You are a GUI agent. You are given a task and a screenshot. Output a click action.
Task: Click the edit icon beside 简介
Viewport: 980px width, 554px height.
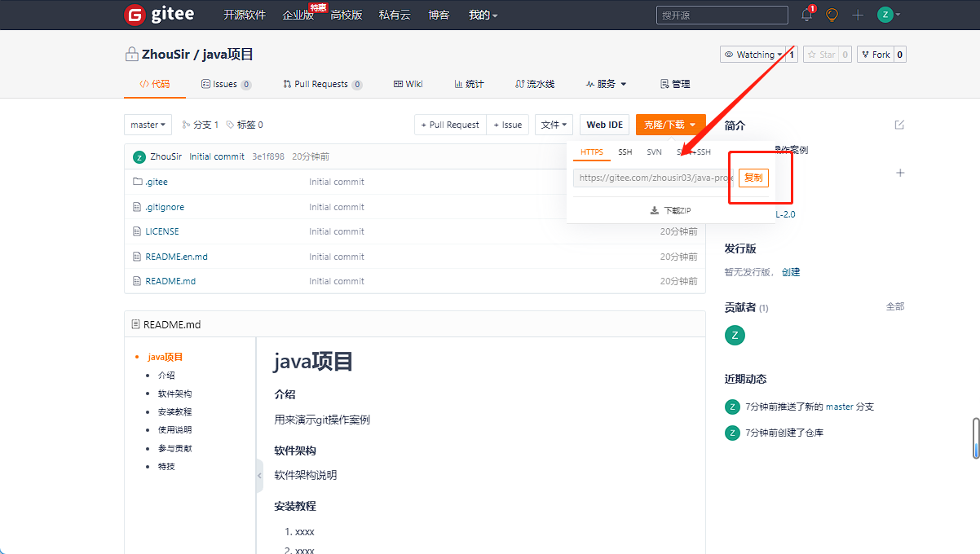point(899,125)
